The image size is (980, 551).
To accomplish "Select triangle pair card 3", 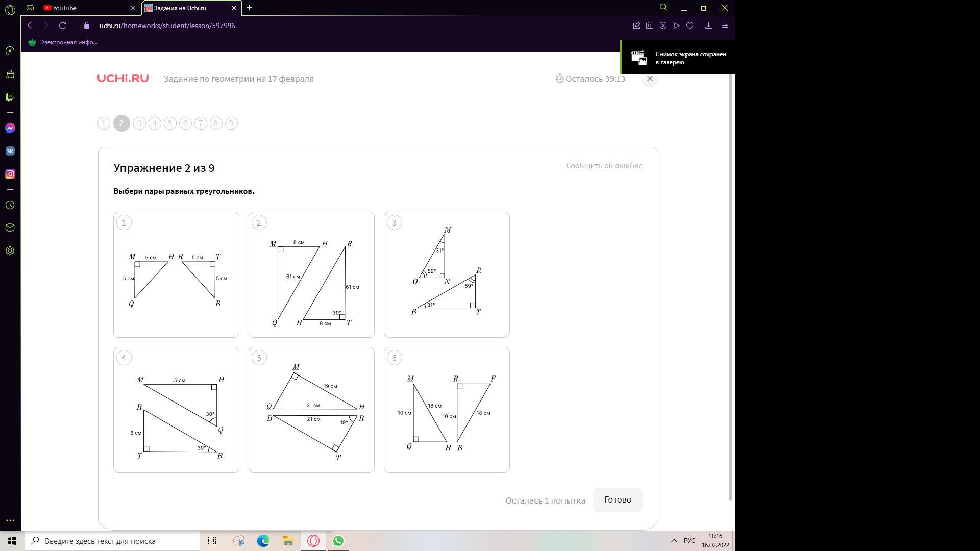I will (447, 274).
